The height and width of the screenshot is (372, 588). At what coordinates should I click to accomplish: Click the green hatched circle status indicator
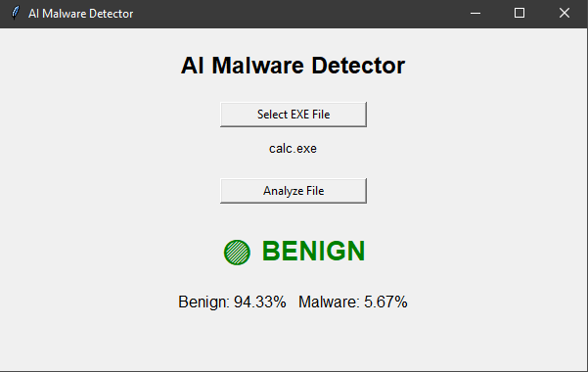point(237,253)
